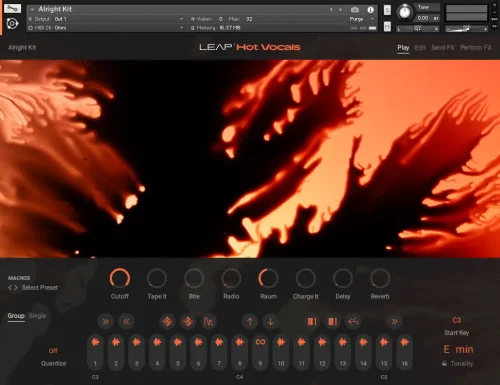Click the vertical bars icon above pad 11
Viewport: 500px width, 385px height.
312,321
